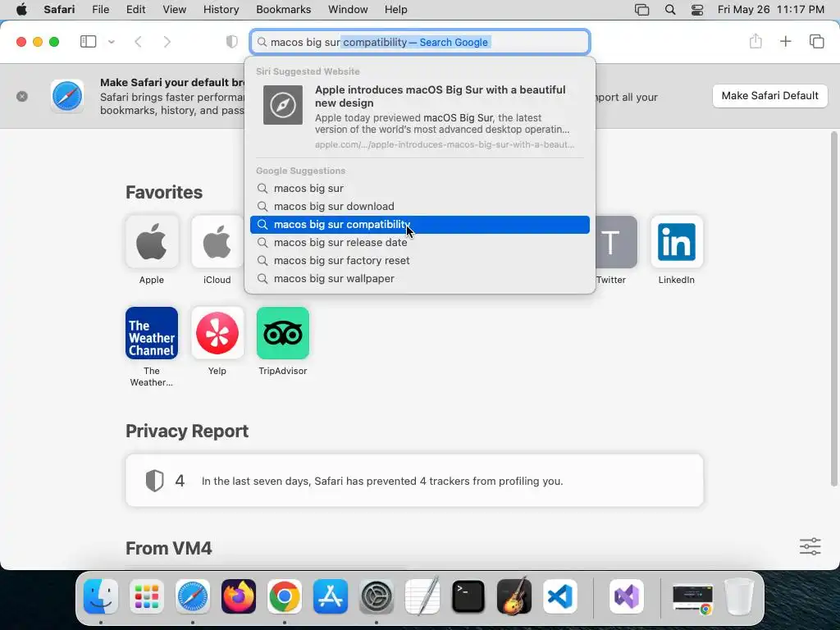The width and height of the screenshot is (840, 630).
Task: Open the Help menu
Action: click(x=396, y=10)
